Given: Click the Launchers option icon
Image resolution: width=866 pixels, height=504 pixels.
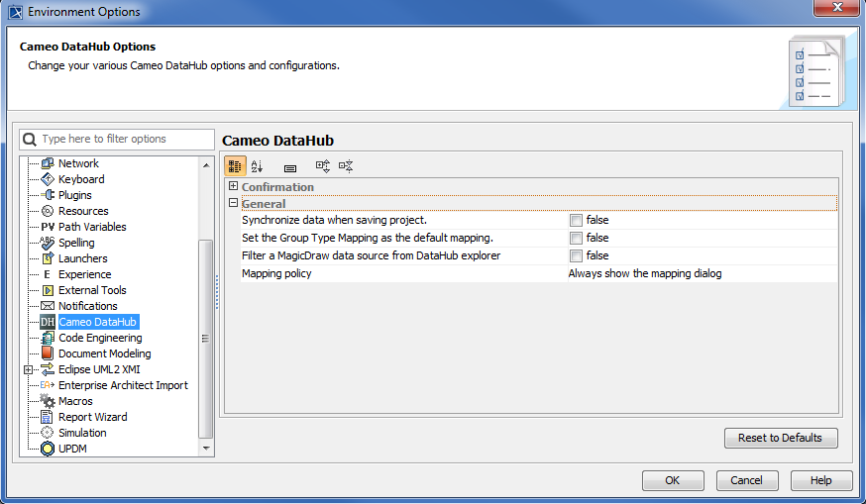Looking at the screenshot, I should click(x=48, y=258).
